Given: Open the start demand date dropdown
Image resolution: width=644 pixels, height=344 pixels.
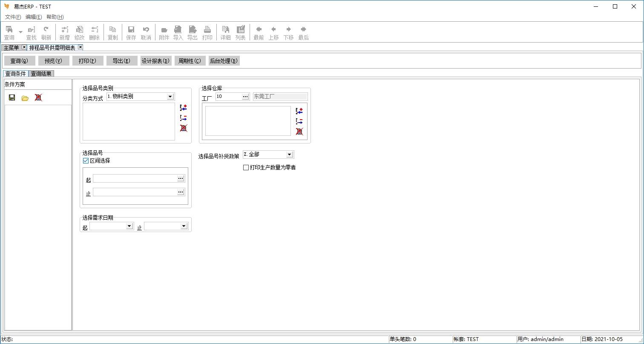Looking at the screenshot, I should click(129, 226).
